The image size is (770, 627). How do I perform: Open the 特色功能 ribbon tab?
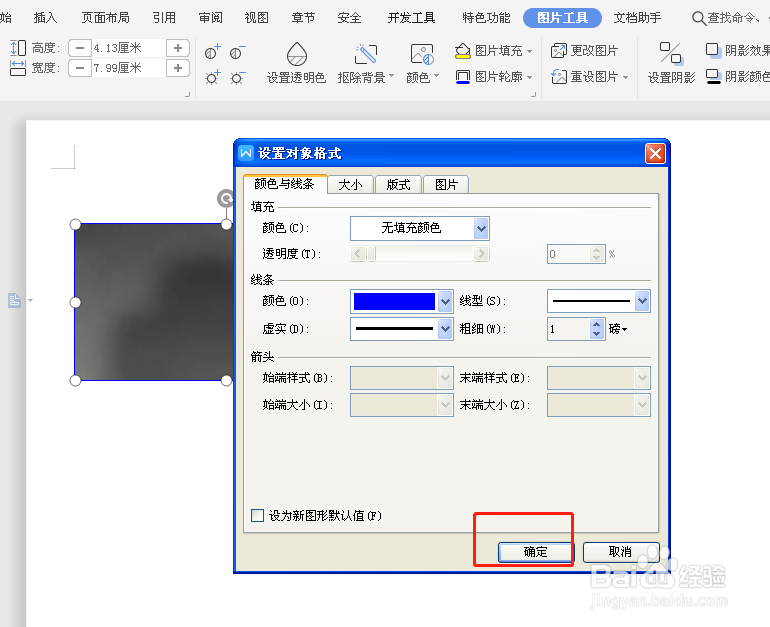(x=486, y=18)
